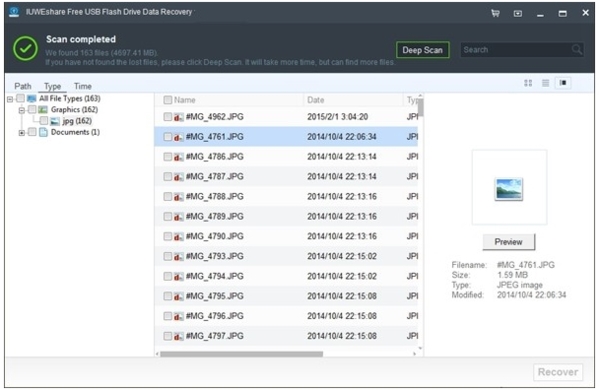Expand the Documents tree node

pos(22,133)
